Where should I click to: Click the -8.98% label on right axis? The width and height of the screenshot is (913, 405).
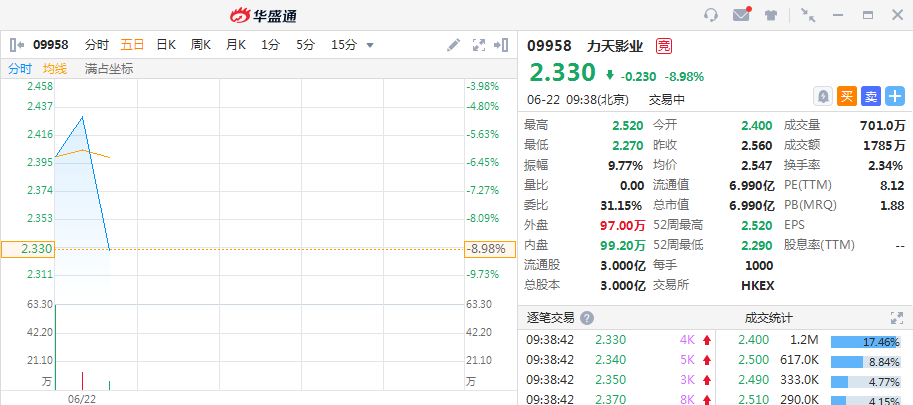pos(490,249)
